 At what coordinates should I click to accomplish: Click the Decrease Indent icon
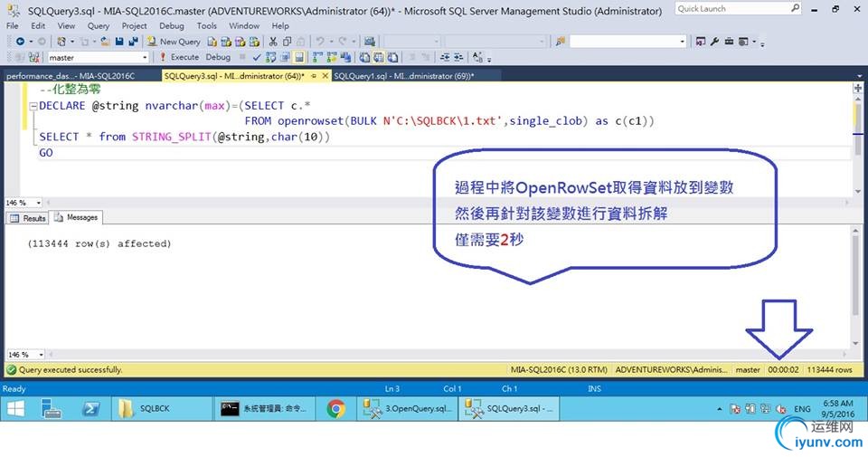[x=446, y=57]
